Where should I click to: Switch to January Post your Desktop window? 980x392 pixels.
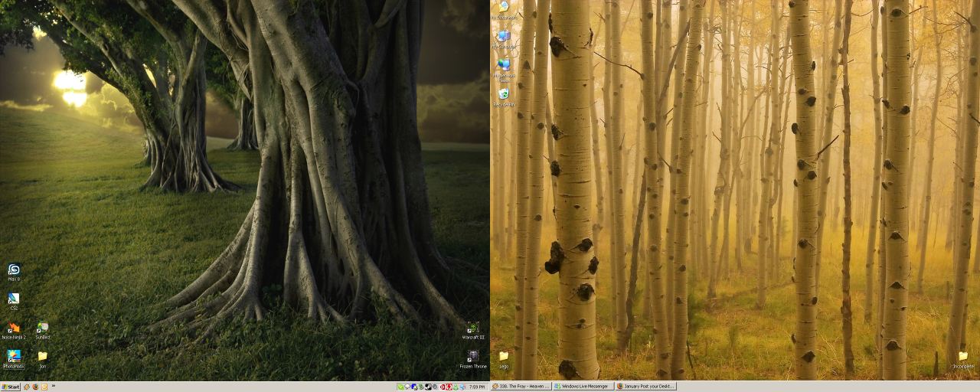click(646, 387)
